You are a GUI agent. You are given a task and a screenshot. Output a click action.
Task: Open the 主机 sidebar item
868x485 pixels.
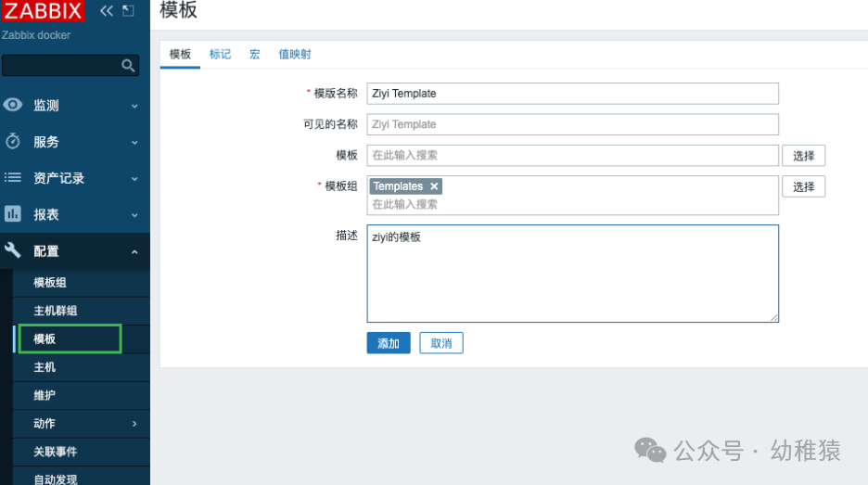pos(82,367)
